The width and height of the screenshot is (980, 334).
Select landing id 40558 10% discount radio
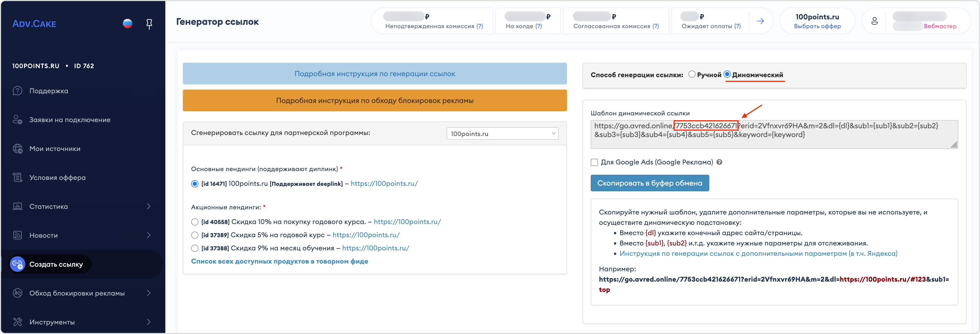coord(195,222)
